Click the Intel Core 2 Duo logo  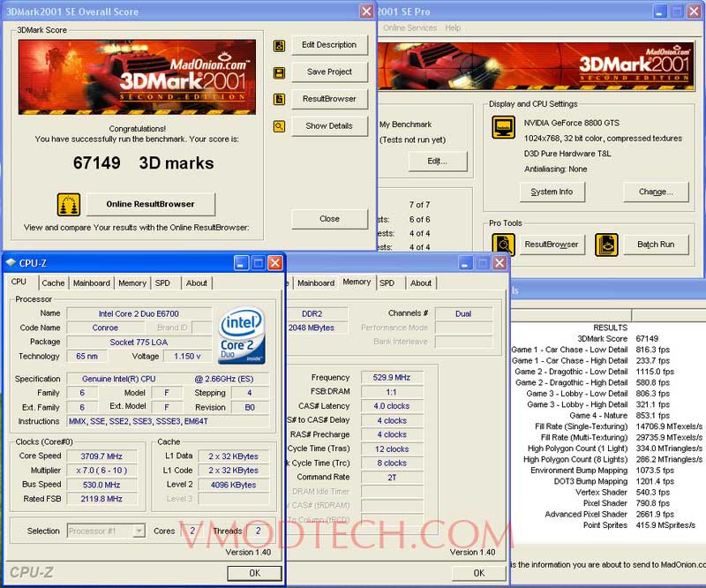242,335
